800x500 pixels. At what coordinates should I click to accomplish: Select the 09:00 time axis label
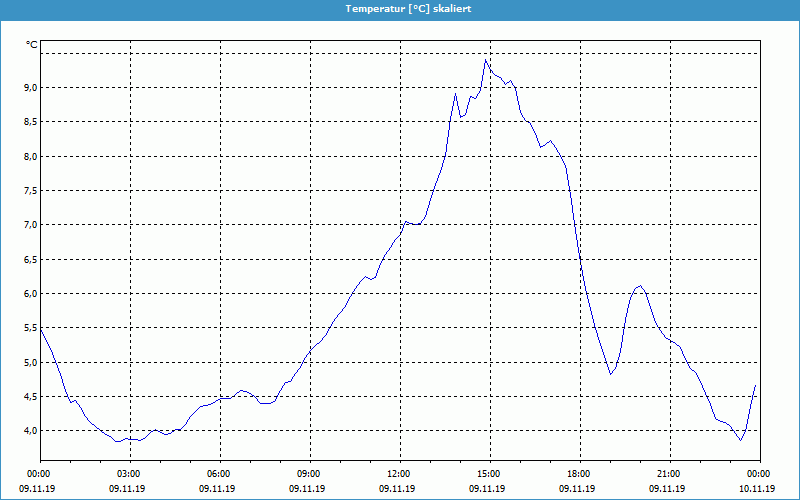coord(309,474)
